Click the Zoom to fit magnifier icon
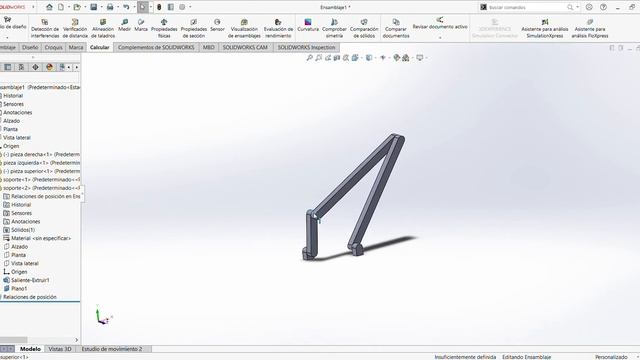 [309, 58]
